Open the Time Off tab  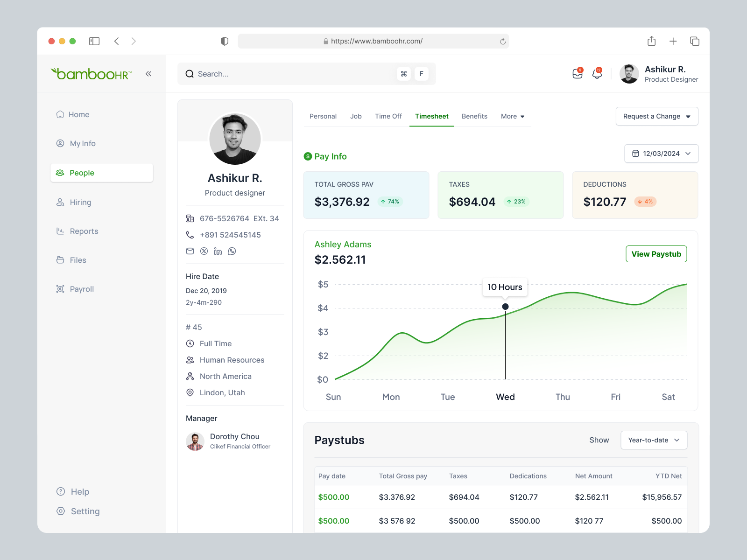coord(388,116)
